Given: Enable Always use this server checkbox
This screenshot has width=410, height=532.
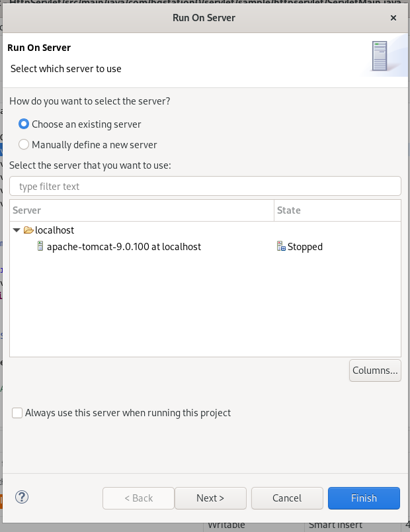Looking at the screenshot, I should pos(17,413).
